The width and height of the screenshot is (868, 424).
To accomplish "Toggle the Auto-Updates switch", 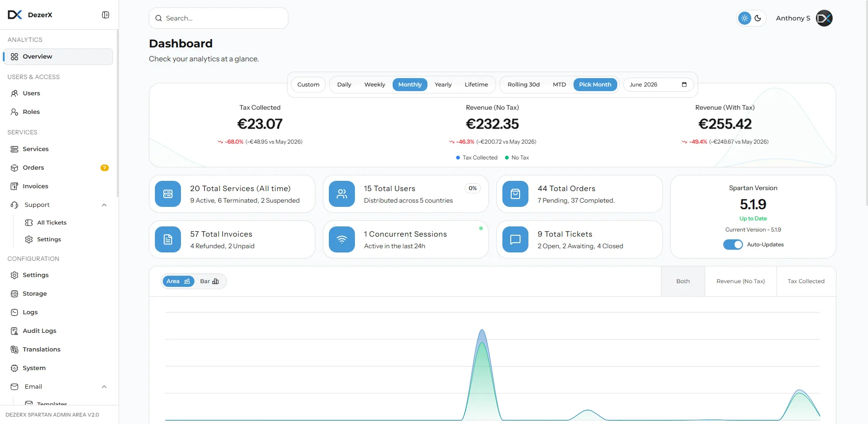I will 733,245.
